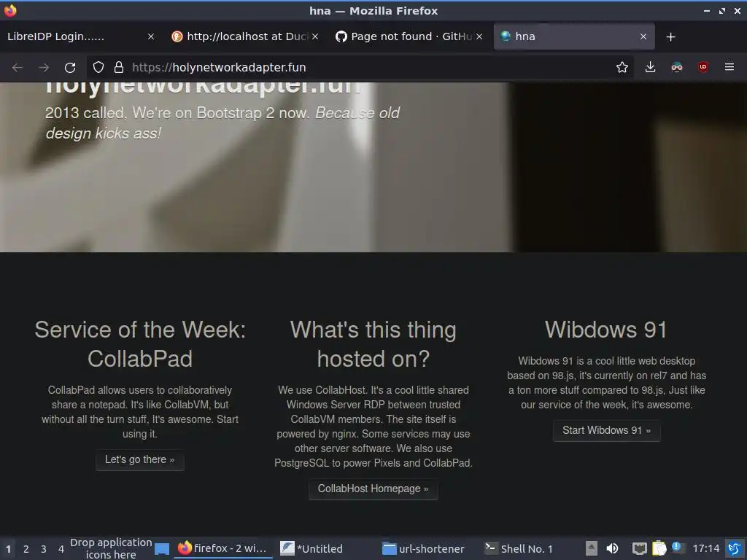The width and height of the screenshot is (747, 560).
Task: Open the Lubuntu bird icon at panel end
Action: coord(735,548)
